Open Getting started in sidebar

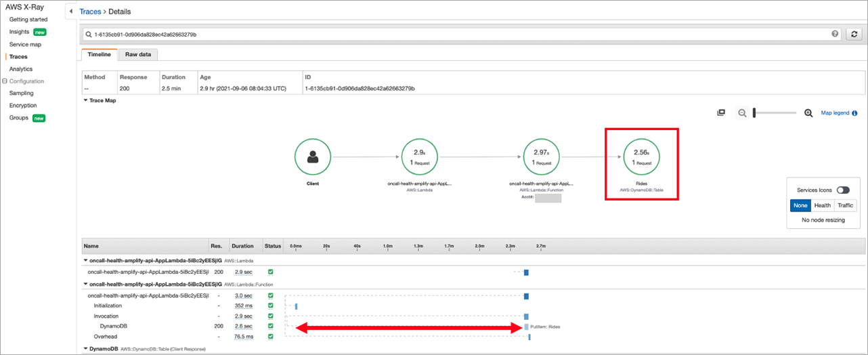pyautogui.click(x=28, y=19)
